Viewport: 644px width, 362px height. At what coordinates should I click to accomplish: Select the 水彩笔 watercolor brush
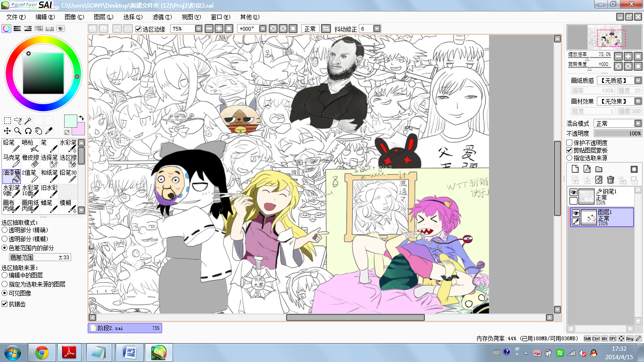click(x=68, y=145)
